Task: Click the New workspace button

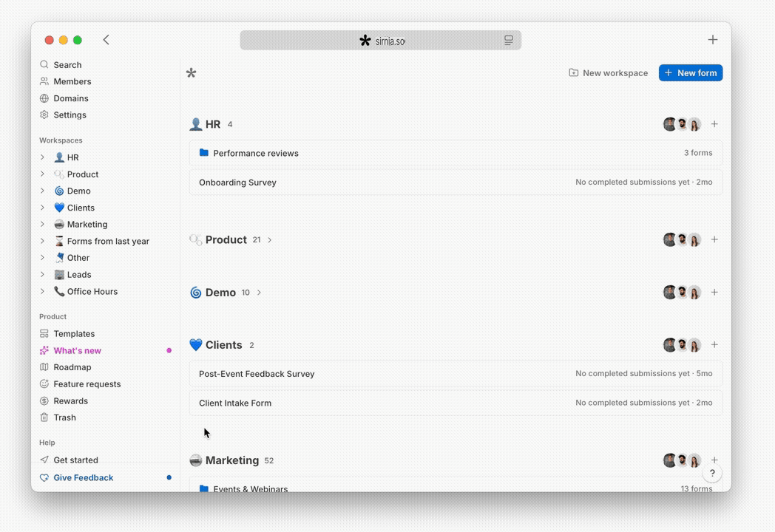Action: [609, 73]
